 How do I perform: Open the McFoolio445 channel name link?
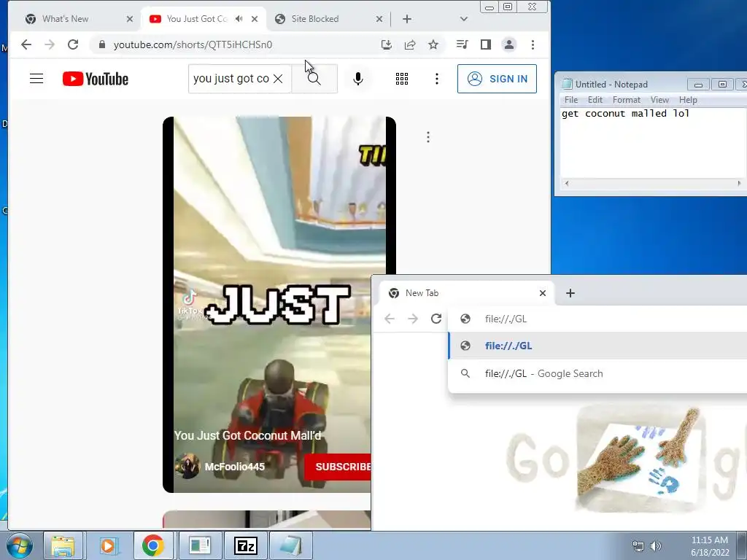[234, 467]
